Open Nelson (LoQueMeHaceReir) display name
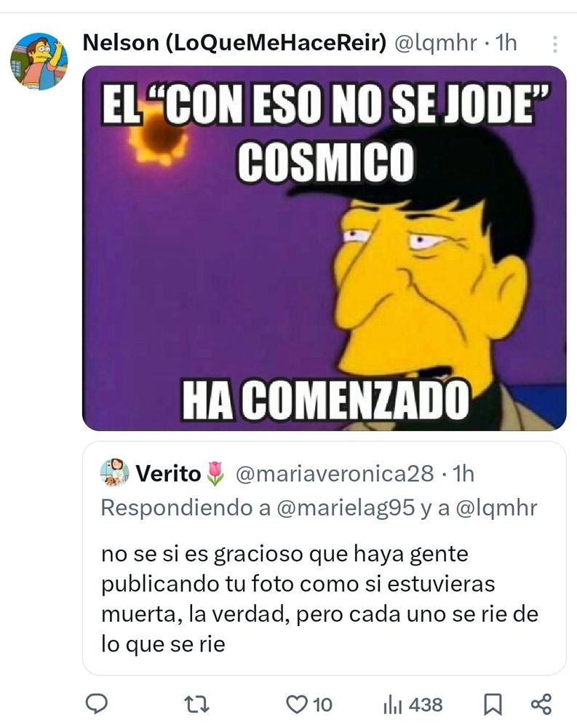 tap(234, 43)
